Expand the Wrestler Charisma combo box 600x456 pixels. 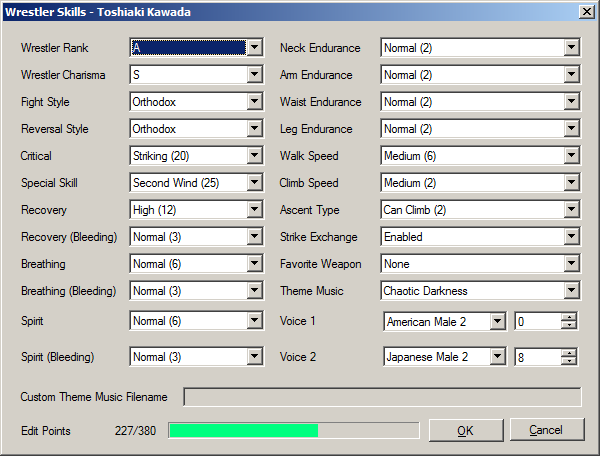254,75
